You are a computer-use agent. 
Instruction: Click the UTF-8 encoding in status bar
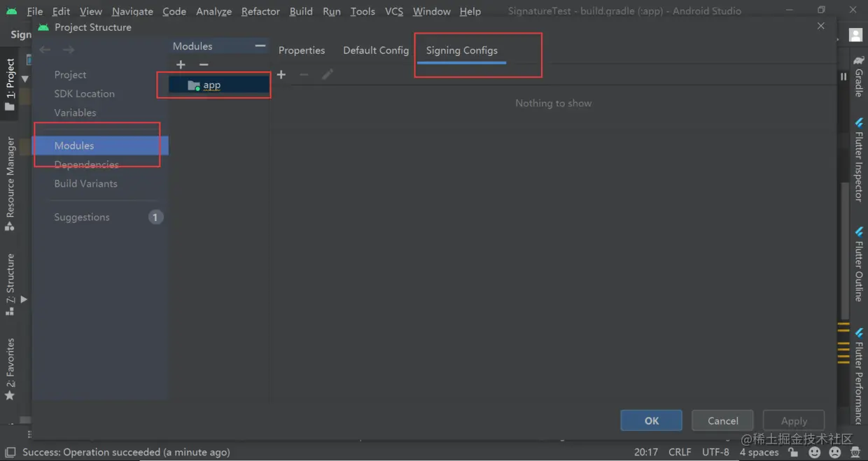click(715, 453)
